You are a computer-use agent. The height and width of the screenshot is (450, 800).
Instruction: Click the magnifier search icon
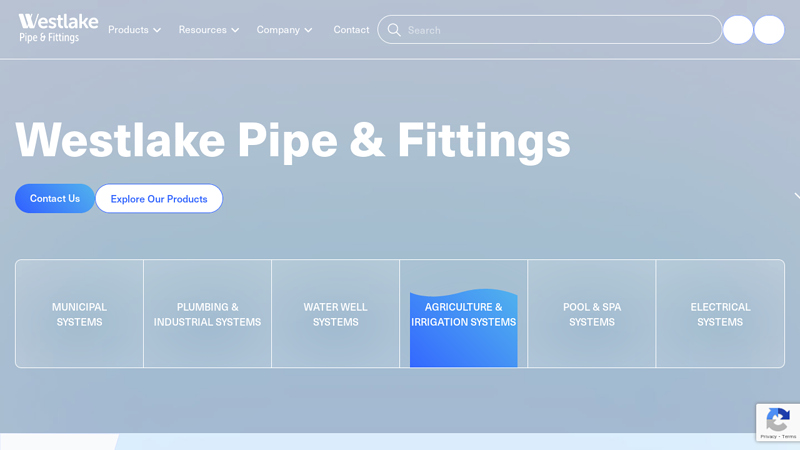[x=394, y=30]
